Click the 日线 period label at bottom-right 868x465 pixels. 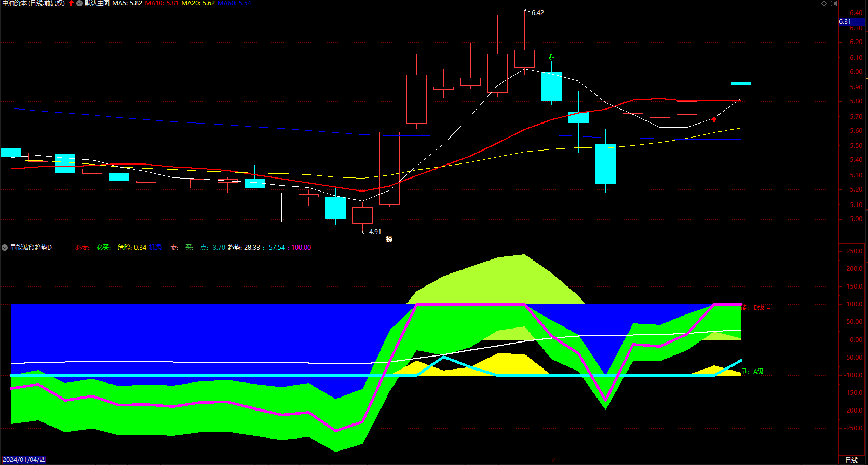pyautogui.click(x=851, y=460)
